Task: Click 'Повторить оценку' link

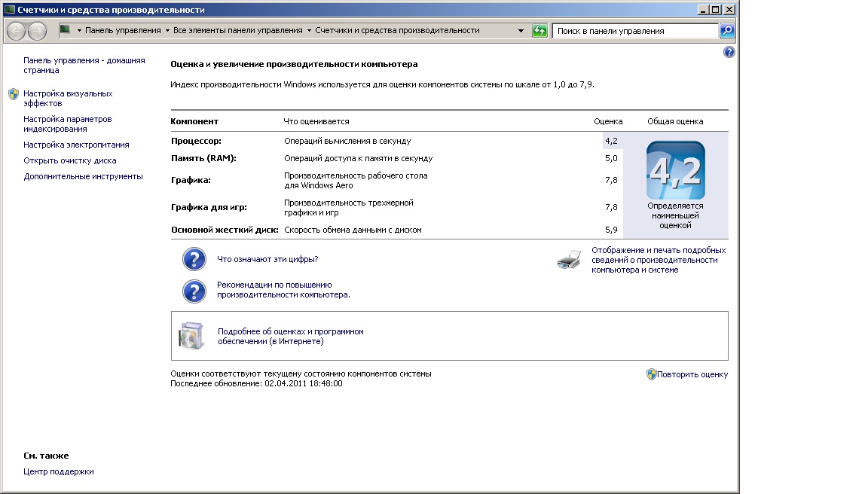Action: click(x=692, y=374)
